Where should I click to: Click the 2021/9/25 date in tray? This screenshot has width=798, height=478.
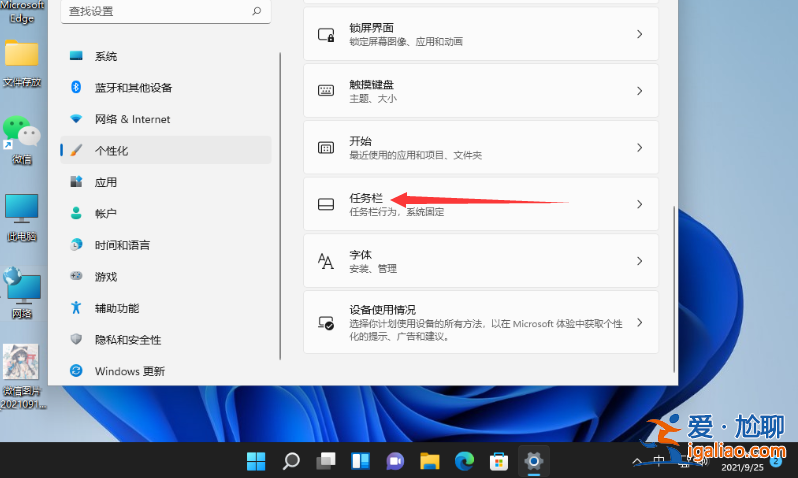pos(742,467)
